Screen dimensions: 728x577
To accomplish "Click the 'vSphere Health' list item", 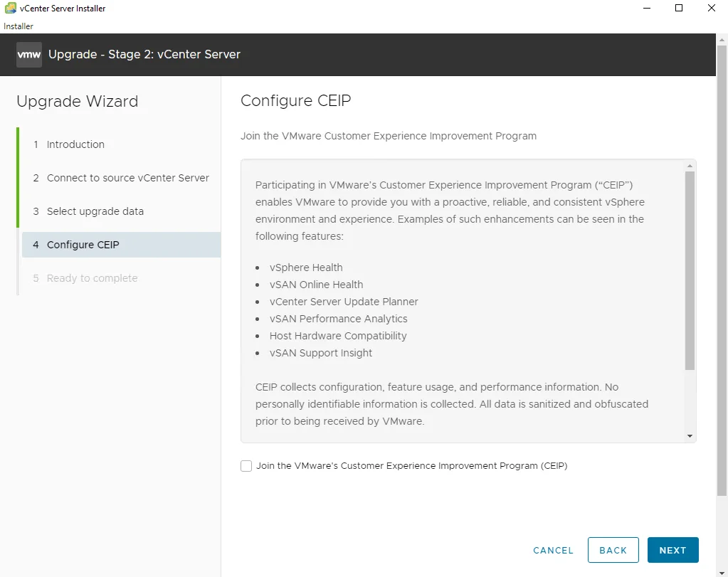I will [306, 268].
